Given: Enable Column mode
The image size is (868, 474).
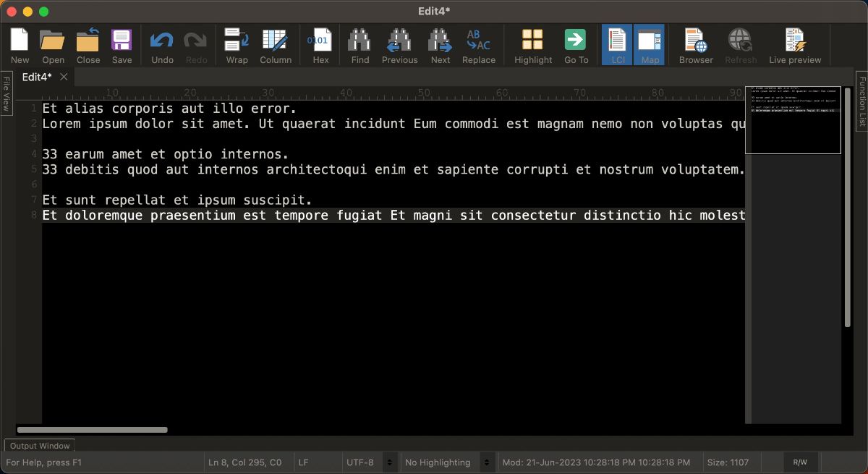Looking at the screenshot, I should pos(276,45).
